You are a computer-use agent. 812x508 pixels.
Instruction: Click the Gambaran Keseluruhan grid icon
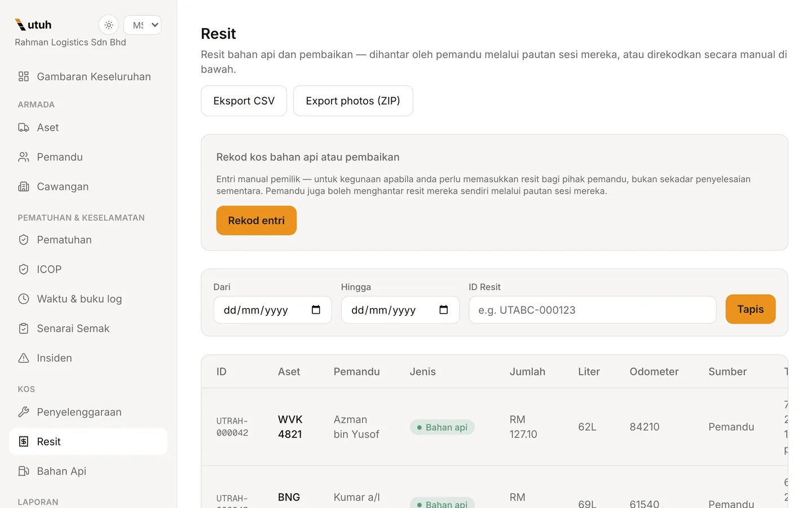(24, 77)
